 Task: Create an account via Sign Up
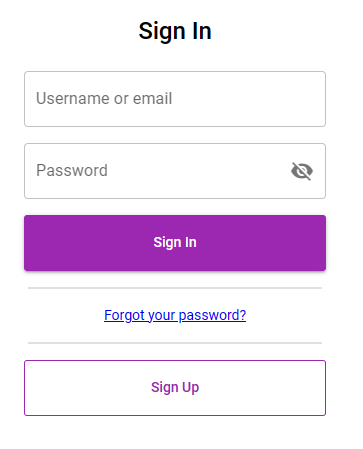175,388
